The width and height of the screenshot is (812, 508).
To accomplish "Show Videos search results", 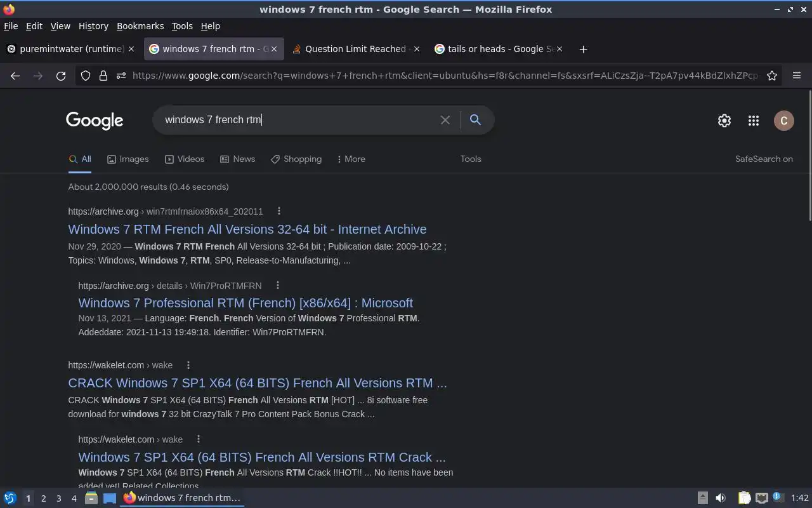I will [185, 159].
